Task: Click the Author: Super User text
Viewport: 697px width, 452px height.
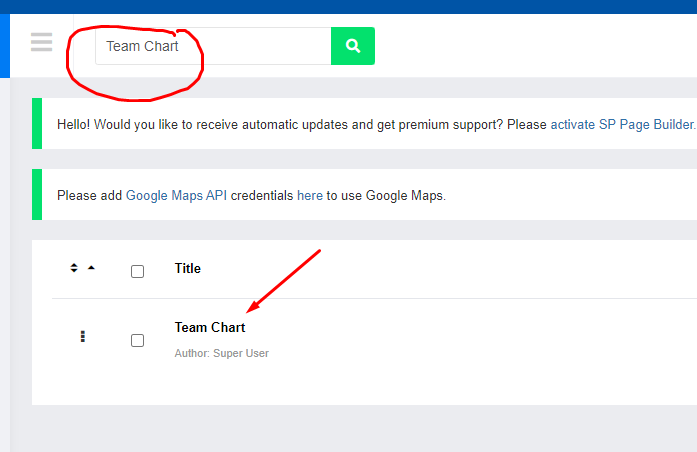Action: pos(221,353)
